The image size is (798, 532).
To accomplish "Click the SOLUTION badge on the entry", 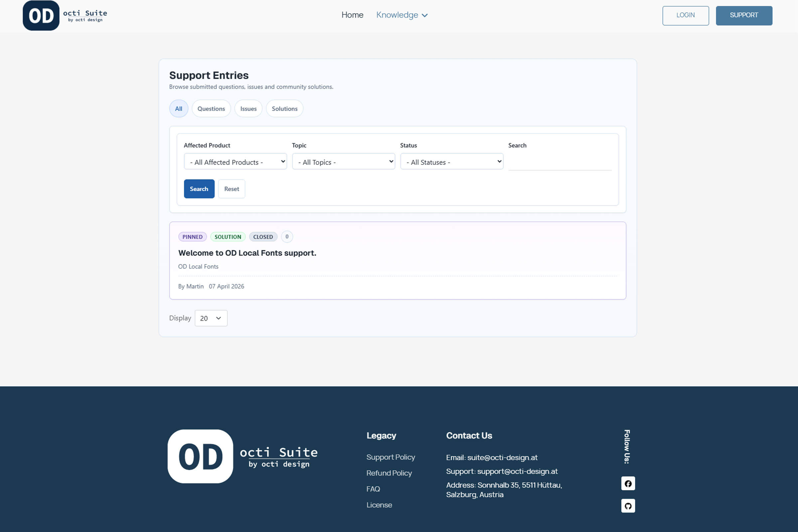I will (x=228, y=237).
